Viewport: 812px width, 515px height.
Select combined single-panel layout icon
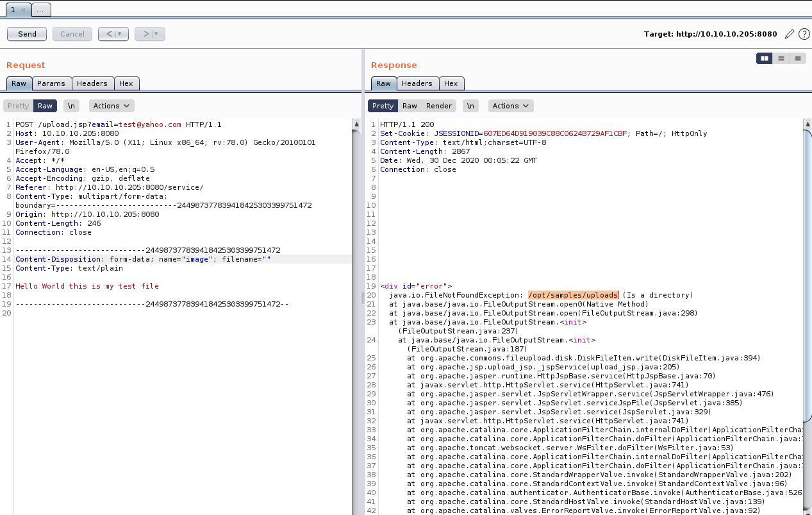tap(797, 58)
